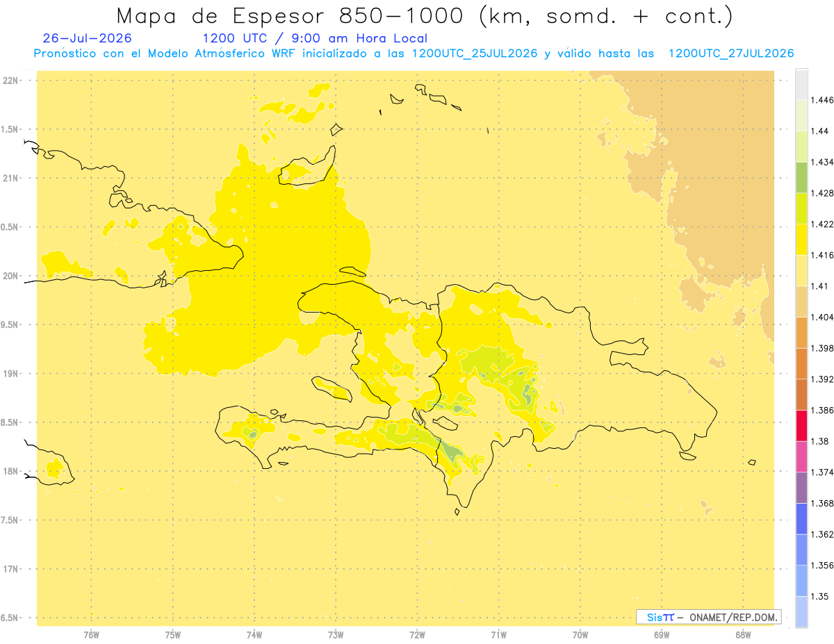The height and width of the screenshot is (644, 834).
Task: Pick the dark orange swatch between 1.386 and 1.392
Action: [x=801, y=395]
